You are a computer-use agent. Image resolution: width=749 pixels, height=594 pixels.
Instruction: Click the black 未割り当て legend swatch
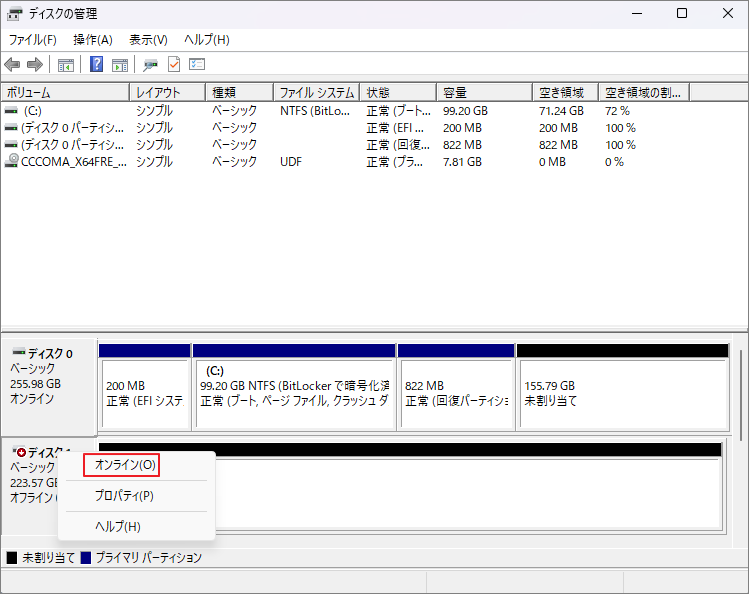[x=12, y=558]
